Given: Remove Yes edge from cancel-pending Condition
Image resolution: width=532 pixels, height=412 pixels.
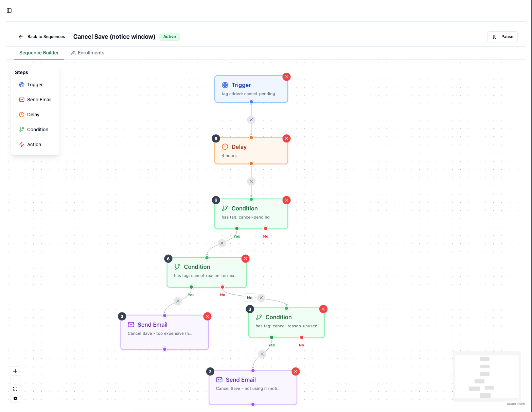Looking at the screenshot, I should 222,243.
